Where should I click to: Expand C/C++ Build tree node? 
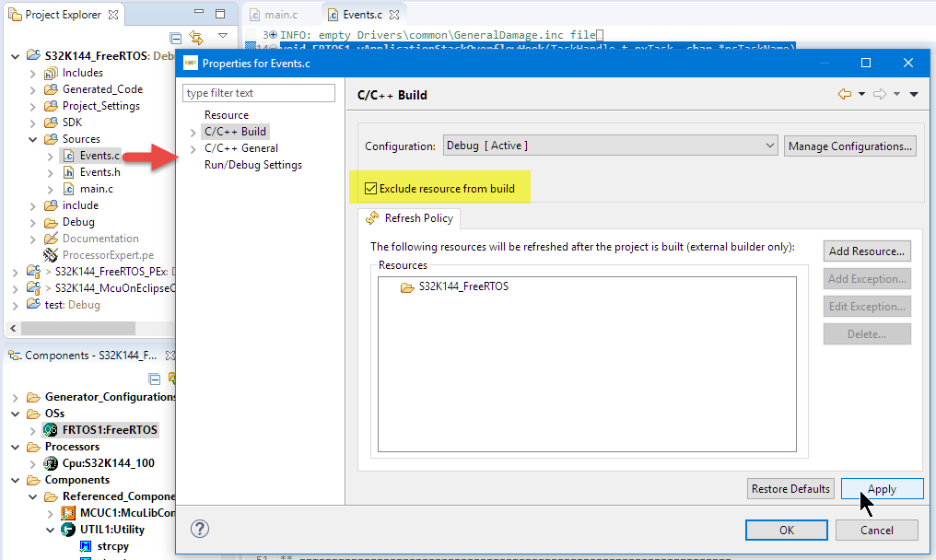click(x=193, y=132)
